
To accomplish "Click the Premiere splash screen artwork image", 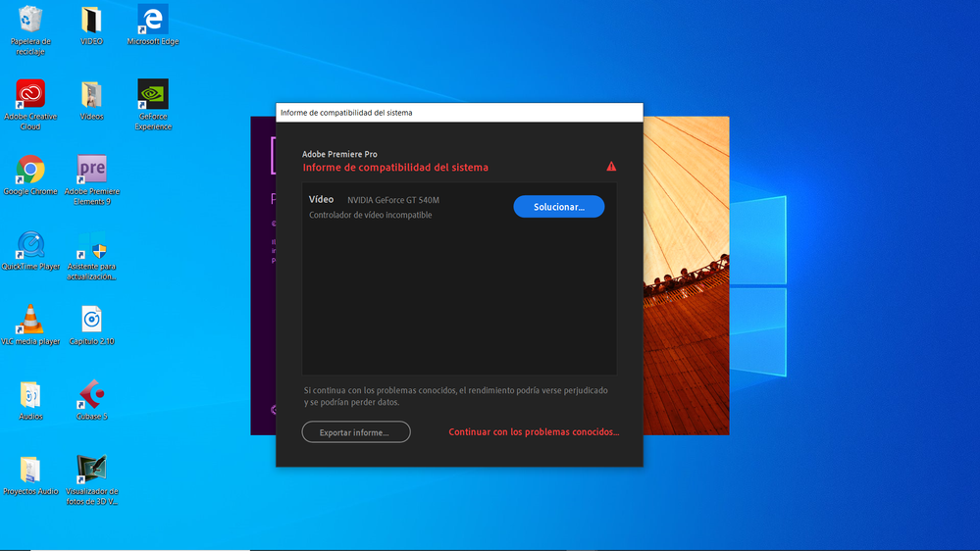I will [x=687, y=275].
